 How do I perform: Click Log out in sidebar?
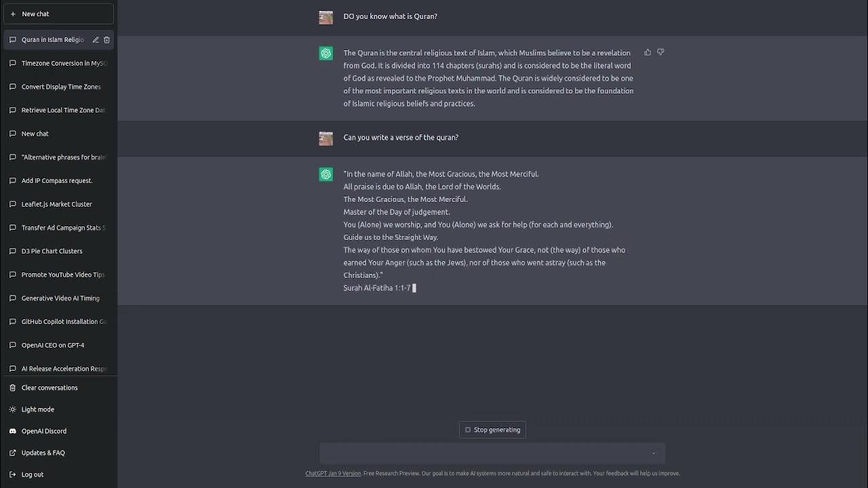point(32,474)
